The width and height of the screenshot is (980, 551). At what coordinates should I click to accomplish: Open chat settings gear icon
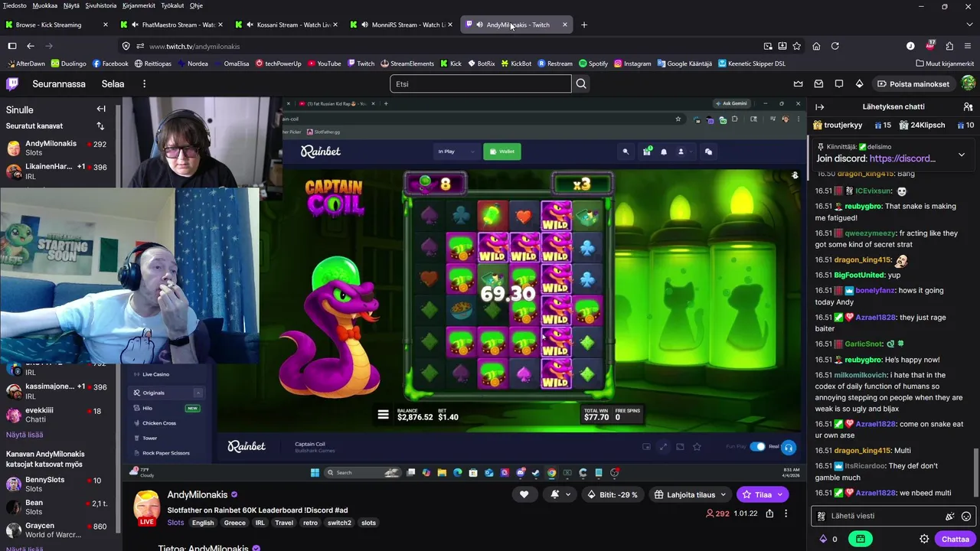point(924,539)
